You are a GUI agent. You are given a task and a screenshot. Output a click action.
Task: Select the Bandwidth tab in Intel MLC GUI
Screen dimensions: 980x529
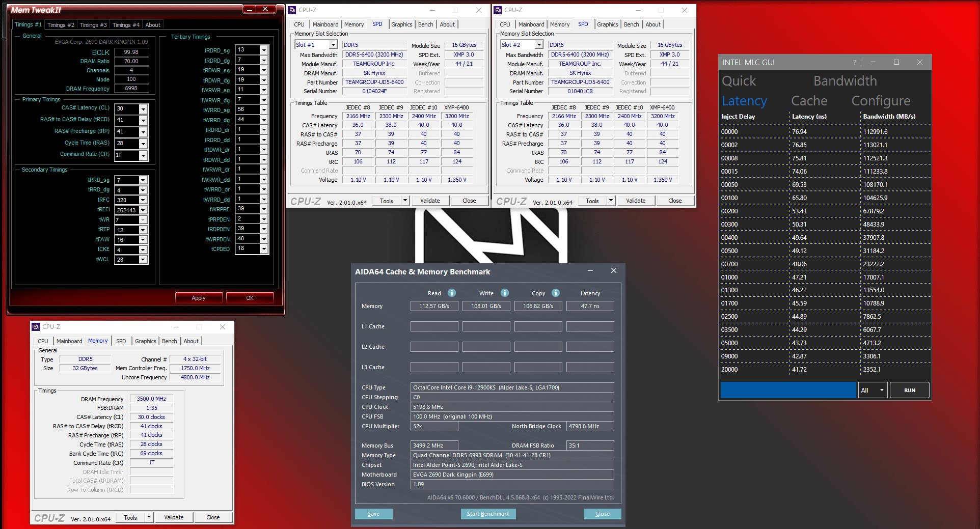click(x=845, y=81)
